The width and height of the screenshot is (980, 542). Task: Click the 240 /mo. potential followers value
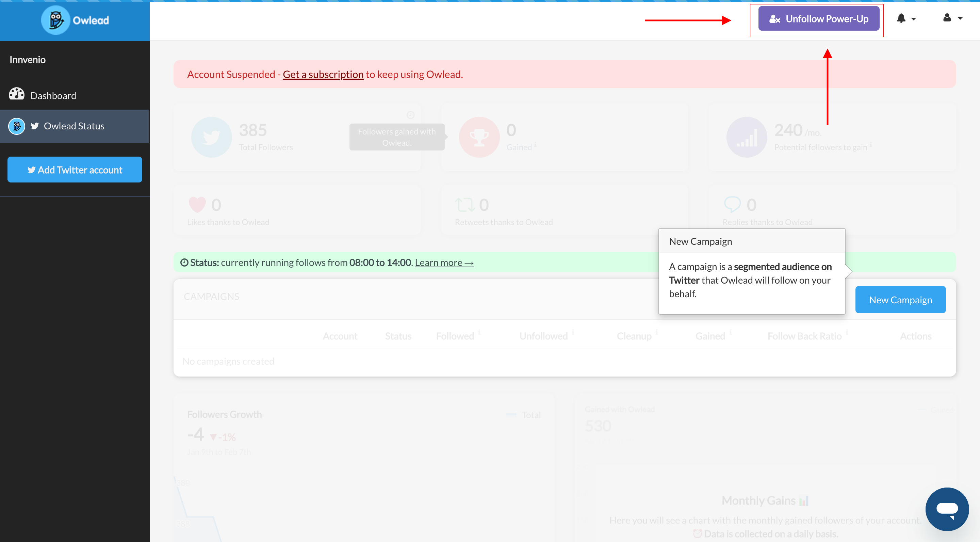pos(798,130)
